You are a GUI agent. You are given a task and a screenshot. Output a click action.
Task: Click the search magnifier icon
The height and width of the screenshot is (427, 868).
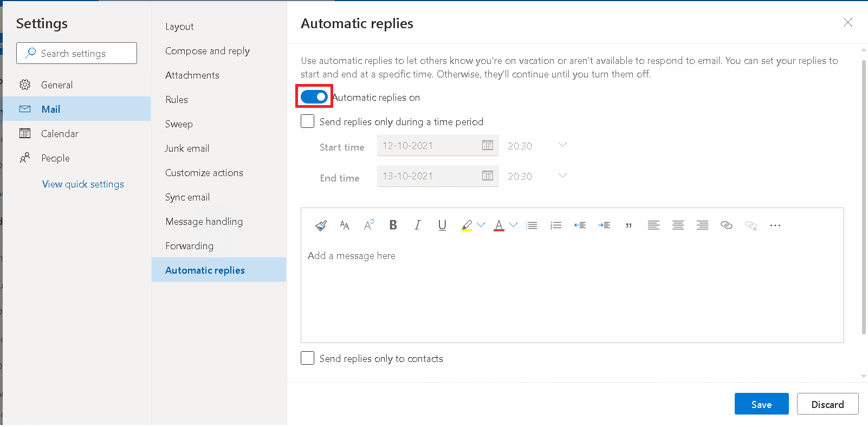[31, 53]
